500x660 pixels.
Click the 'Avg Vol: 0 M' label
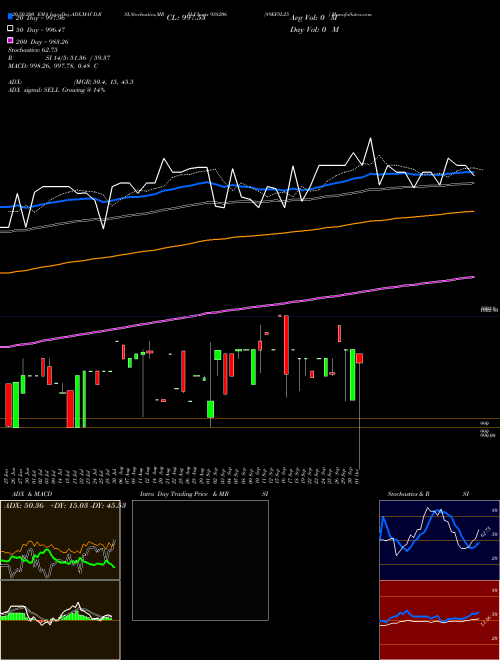coord(313,18)
